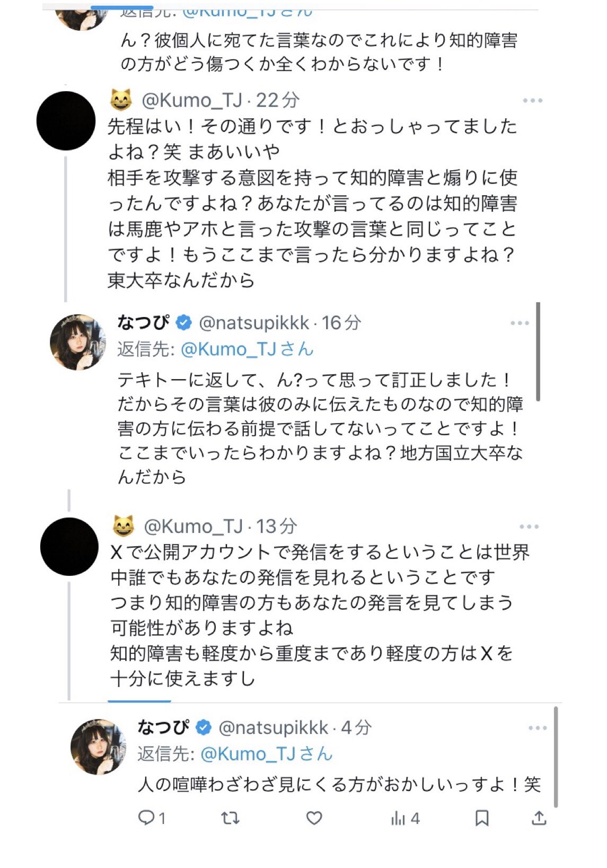Open なつぴ avatar on 4分 tweet

coord(99,747)
